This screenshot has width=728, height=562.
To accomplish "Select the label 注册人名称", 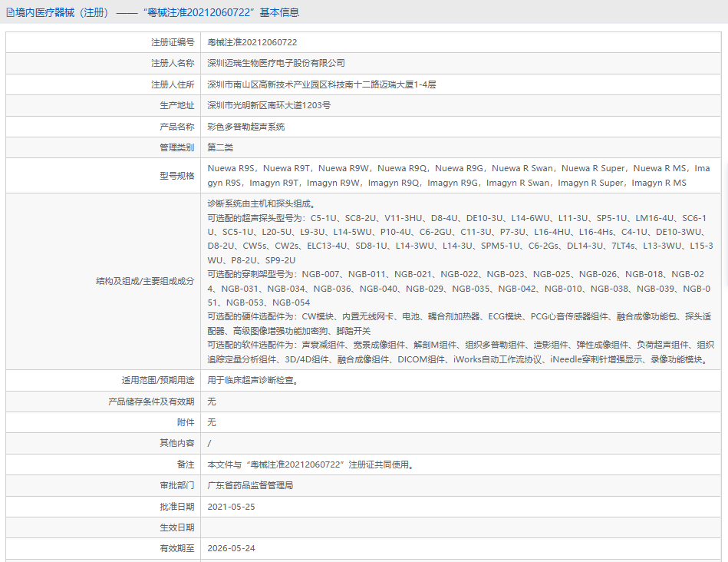I will (x=173, y=63).
